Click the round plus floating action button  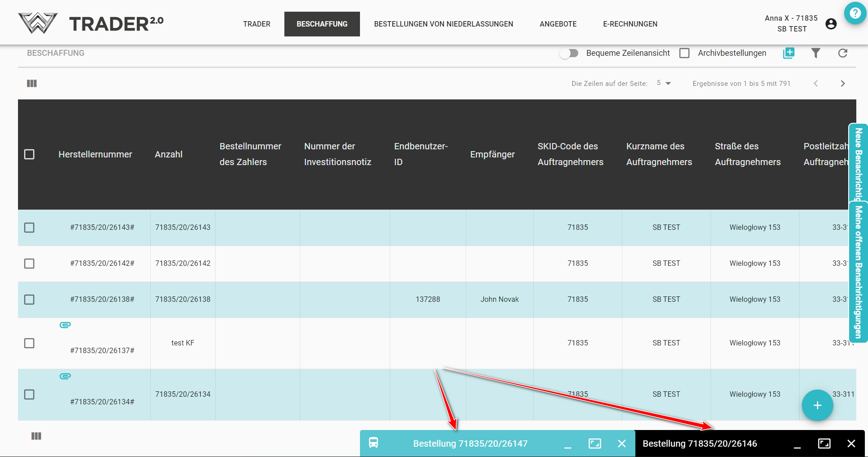pos(817,405)
